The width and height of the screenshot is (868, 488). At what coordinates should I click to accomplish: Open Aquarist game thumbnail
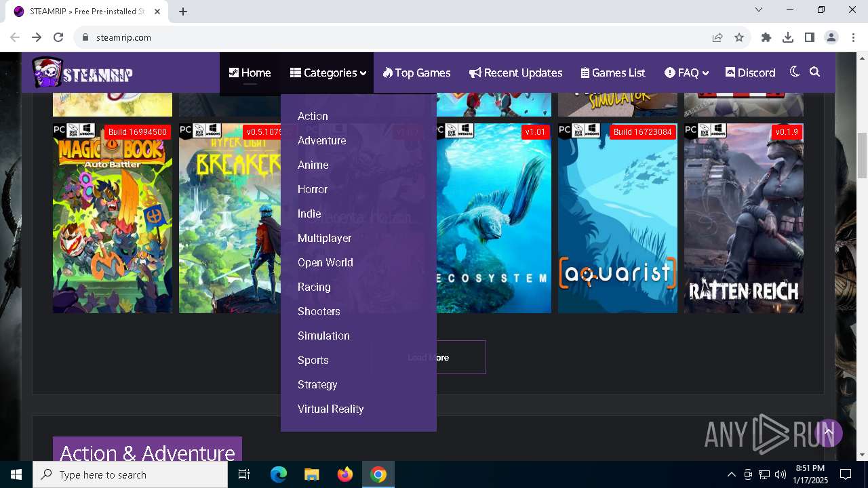tap(618, 218)
